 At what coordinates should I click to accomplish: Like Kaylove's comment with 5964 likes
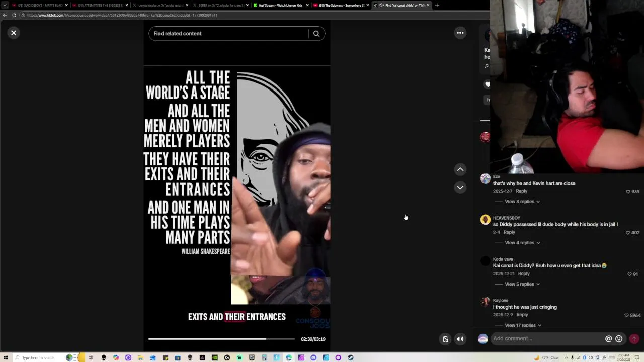click(x=626, y=315)
